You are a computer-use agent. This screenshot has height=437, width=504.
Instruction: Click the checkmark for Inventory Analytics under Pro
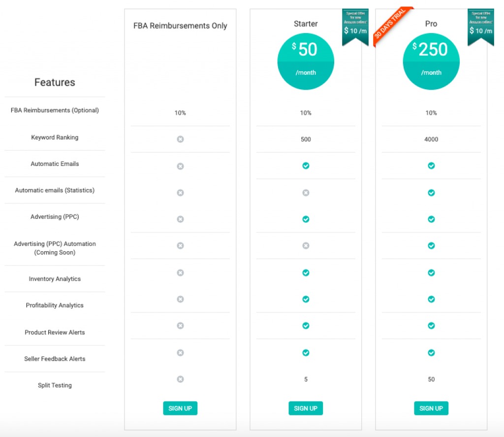pos(431,272)
